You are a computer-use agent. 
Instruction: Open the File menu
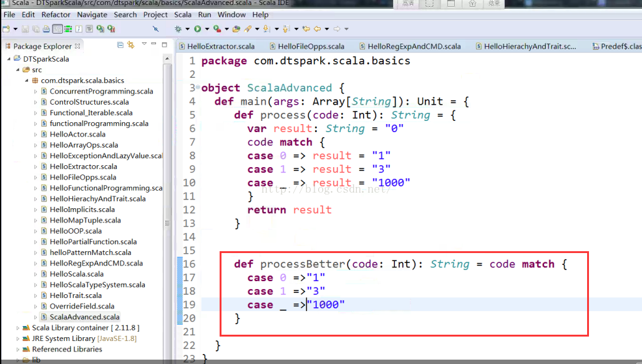9,15
